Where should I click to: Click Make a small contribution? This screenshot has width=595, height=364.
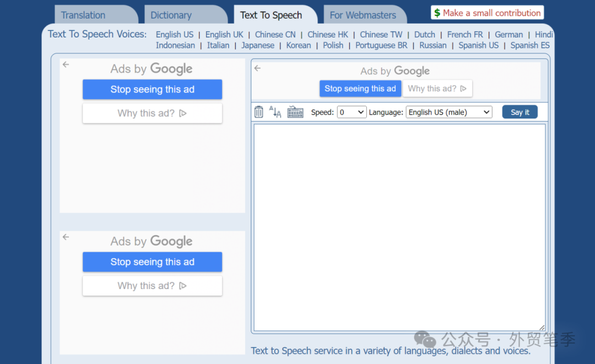point(487,13)
